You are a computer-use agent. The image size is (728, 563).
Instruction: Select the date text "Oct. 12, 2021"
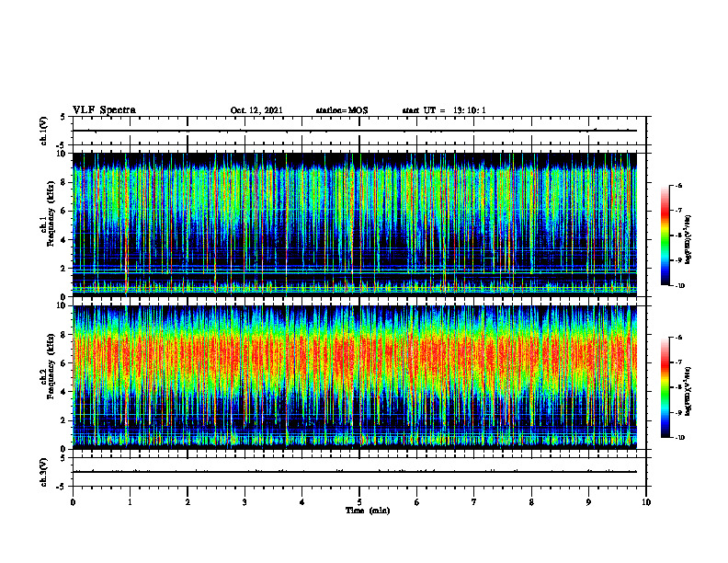(256, 110)
